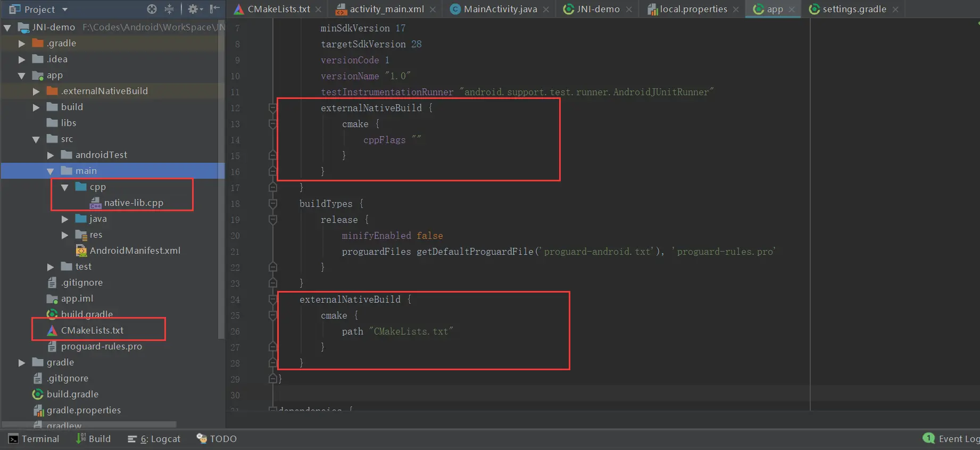Image resolution: width=980 pixels, height=450 pixels.
Task: Close the activity_main.xml tab
Action: point(433,10)
